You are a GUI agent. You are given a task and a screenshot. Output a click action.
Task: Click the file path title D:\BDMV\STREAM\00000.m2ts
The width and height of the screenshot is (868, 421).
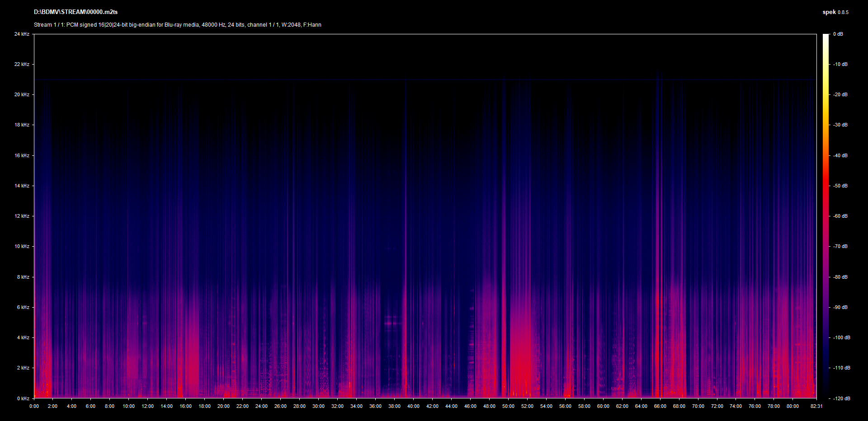point(75,12)
